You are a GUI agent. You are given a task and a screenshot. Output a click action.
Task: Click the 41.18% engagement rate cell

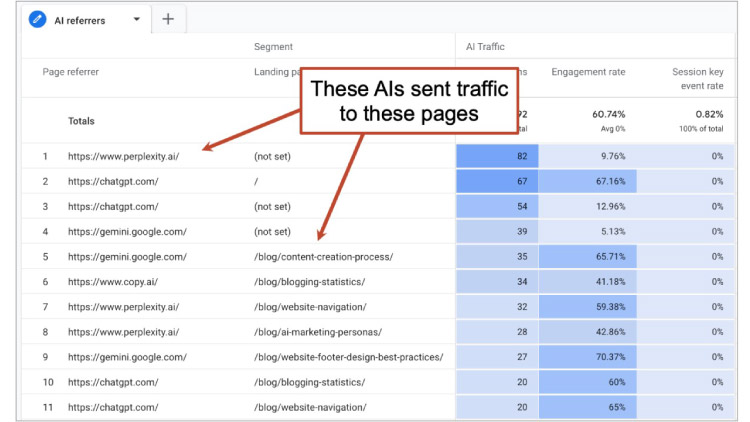coord(587,282)
